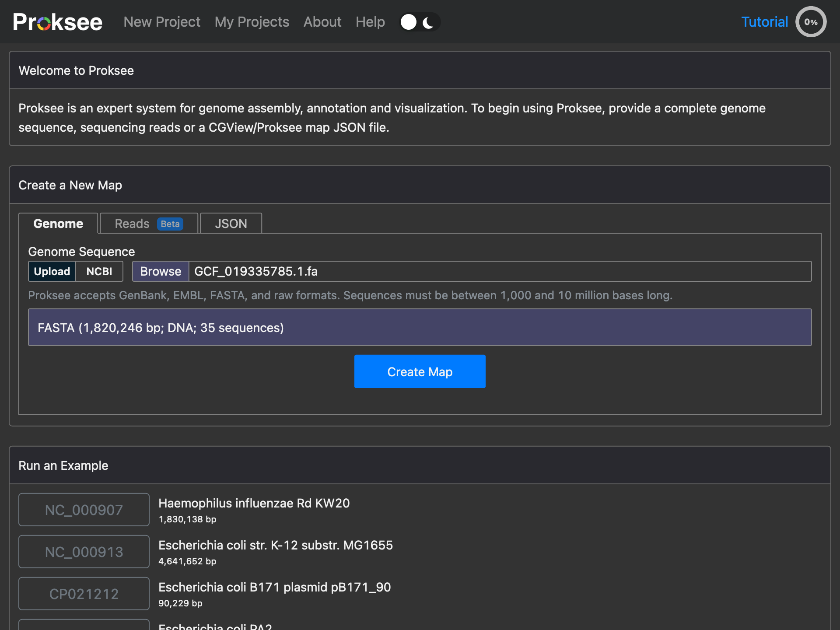Click the 0% tutorial progress circle
Image resolution: width=840 pixels, height=630 pixels.
point(811,22)
